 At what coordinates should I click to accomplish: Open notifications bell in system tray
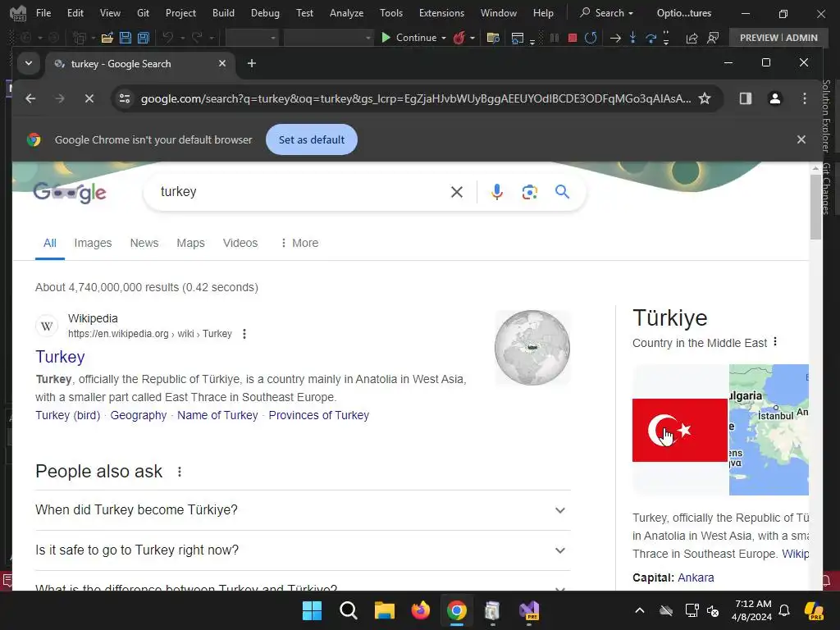[x=783, y=610]
